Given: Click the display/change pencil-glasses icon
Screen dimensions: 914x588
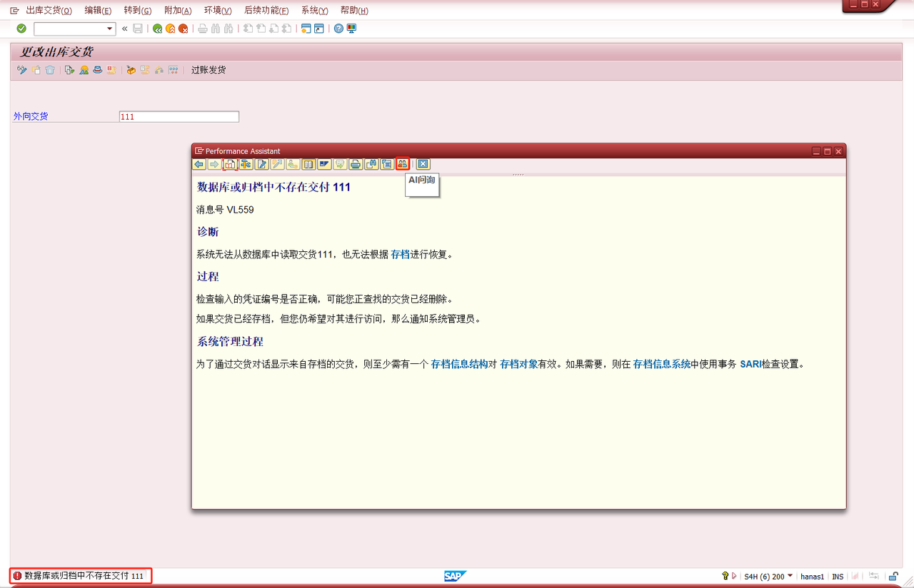Looking at the screenshot, I should click(x=22, y=70).
